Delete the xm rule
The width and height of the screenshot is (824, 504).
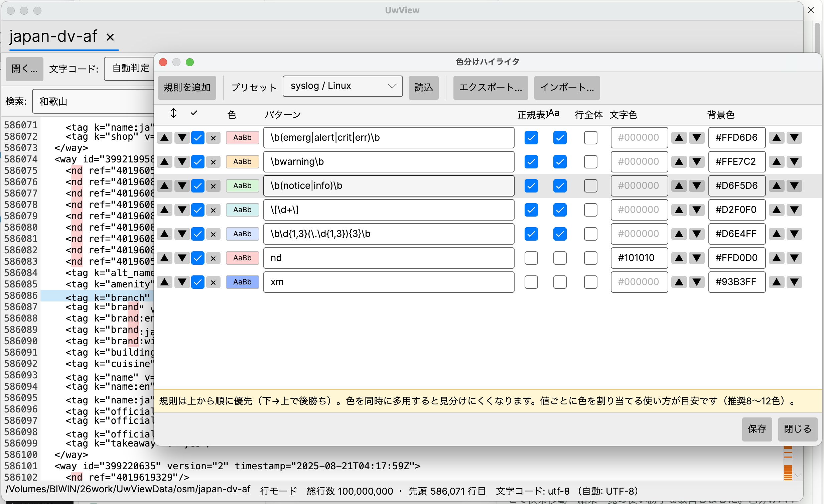pos(214,282)
